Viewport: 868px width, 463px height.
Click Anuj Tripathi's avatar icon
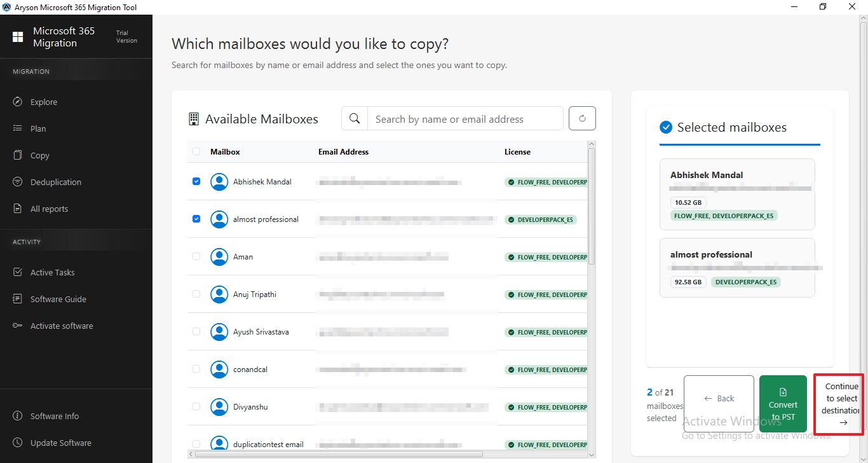coord(219,294)
